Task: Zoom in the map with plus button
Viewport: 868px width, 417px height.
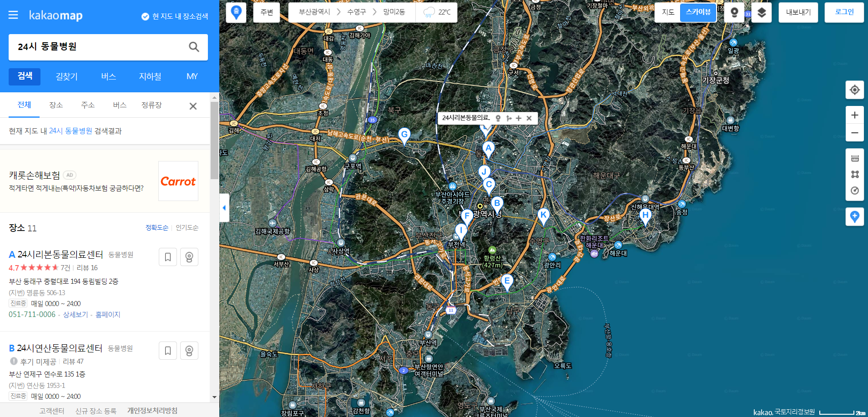Action: pyautogui.click(x=855, y=115)
